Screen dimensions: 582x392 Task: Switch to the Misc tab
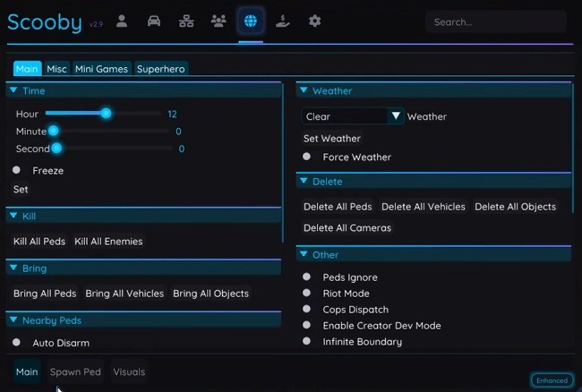pyautogui.click(x=56, y=69)
